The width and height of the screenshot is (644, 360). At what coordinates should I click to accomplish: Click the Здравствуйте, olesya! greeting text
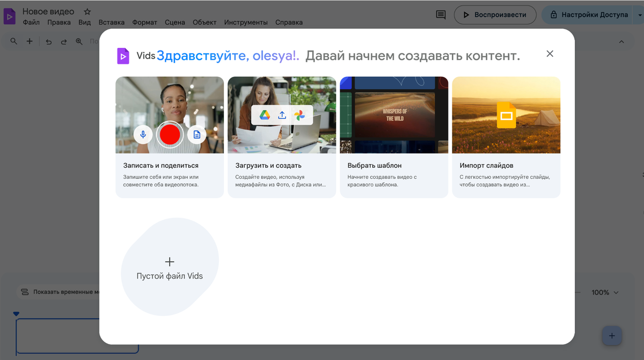(x=228, y=55)
